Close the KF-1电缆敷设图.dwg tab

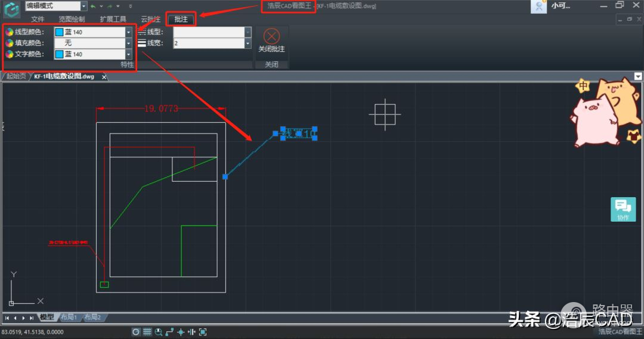pos(104,77)
